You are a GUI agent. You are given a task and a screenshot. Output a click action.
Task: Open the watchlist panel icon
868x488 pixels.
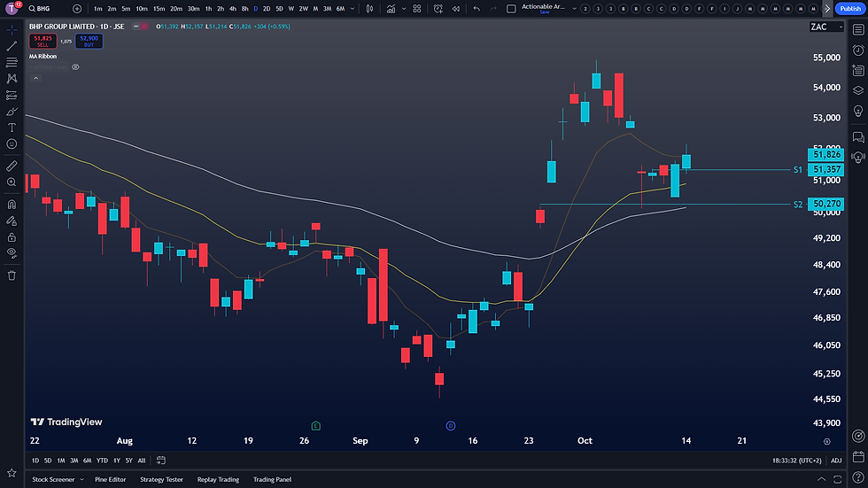[x=858, y=30]
